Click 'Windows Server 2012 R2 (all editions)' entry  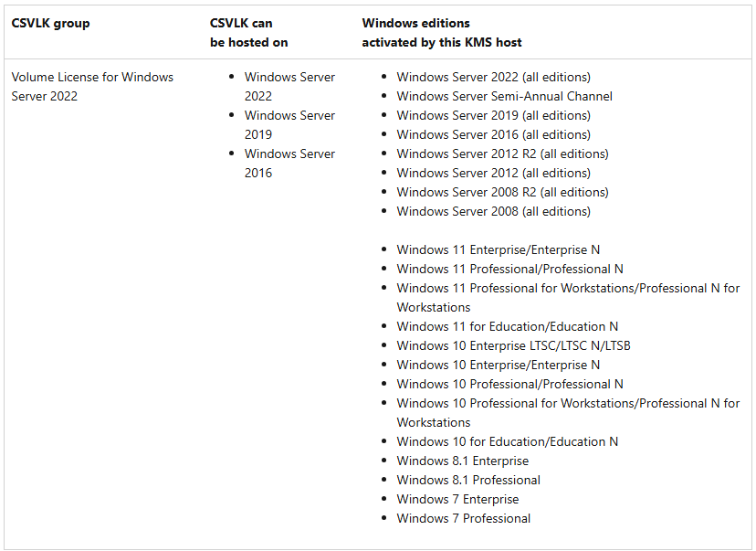click(x=502, y=154)
